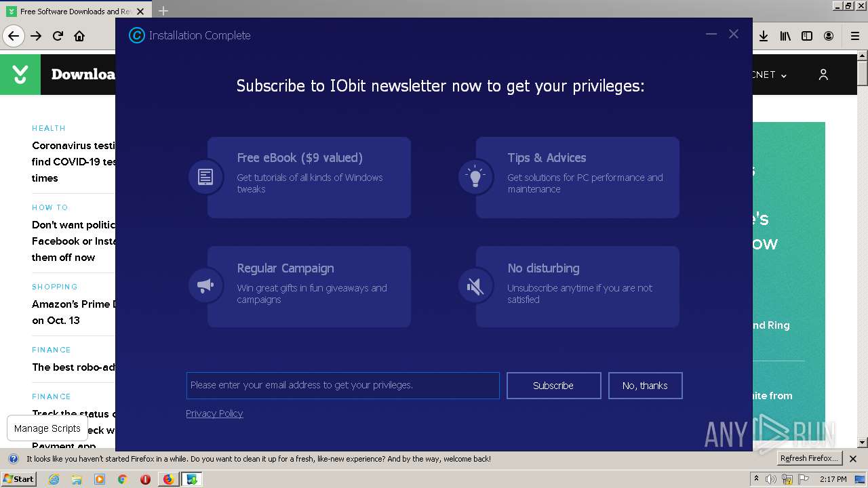Launch Opera from the taskbar
The width and height of the screenshot is (868, 488).
(x=145, y=479)
